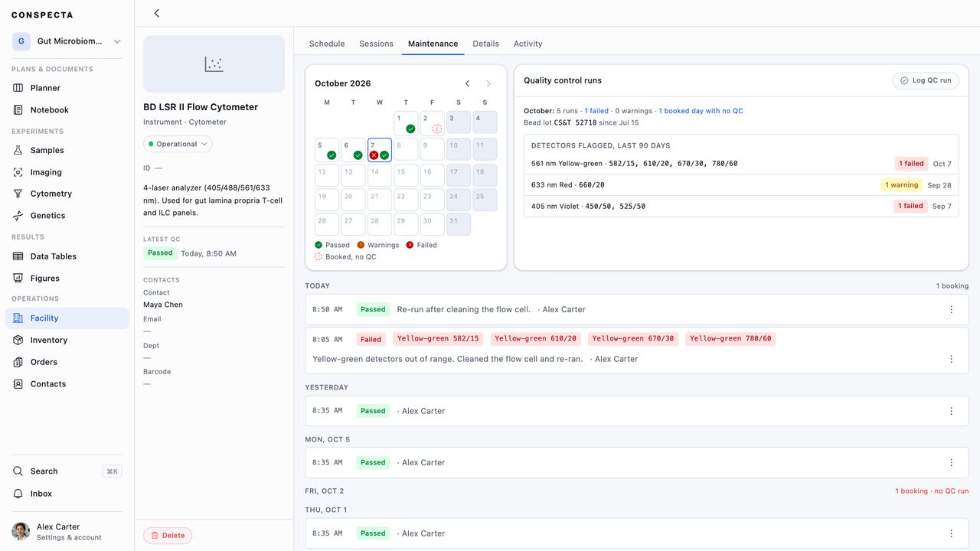Open 633 nm Red flagged detector row
The width and height of the screenshot is (980, 551).
[741, 185]
